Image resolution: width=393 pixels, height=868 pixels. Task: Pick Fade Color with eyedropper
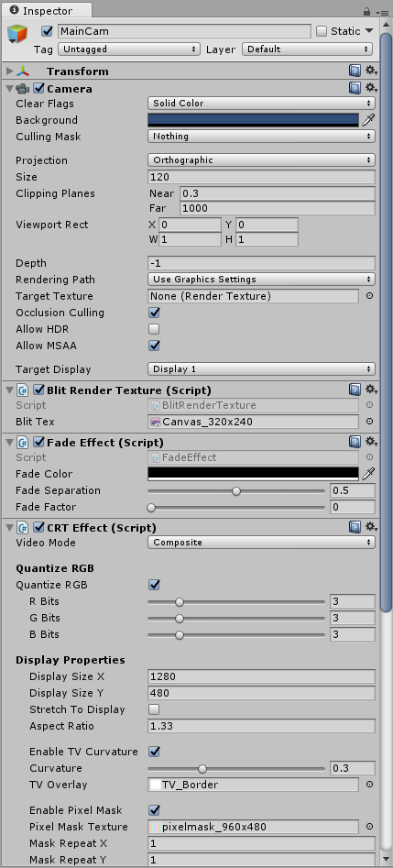click(x=368, y=474)
